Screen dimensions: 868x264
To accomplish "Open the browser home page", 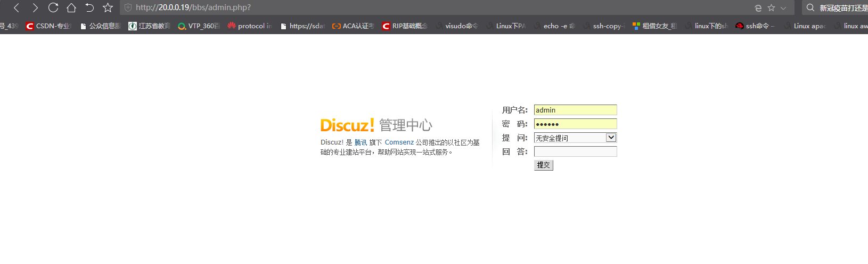I will click(71, 7).
